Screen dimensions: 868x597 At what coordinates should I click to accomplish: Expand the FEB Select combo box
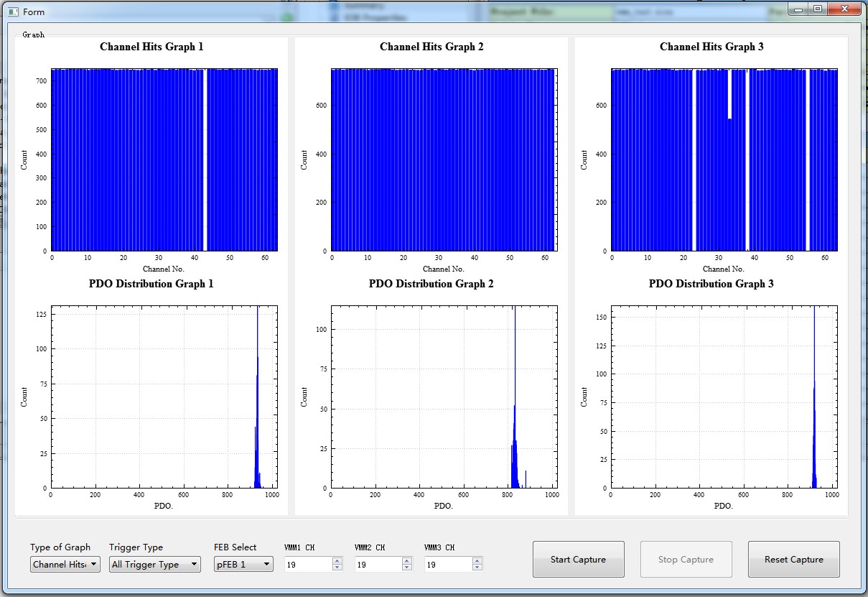click(243, 565)
